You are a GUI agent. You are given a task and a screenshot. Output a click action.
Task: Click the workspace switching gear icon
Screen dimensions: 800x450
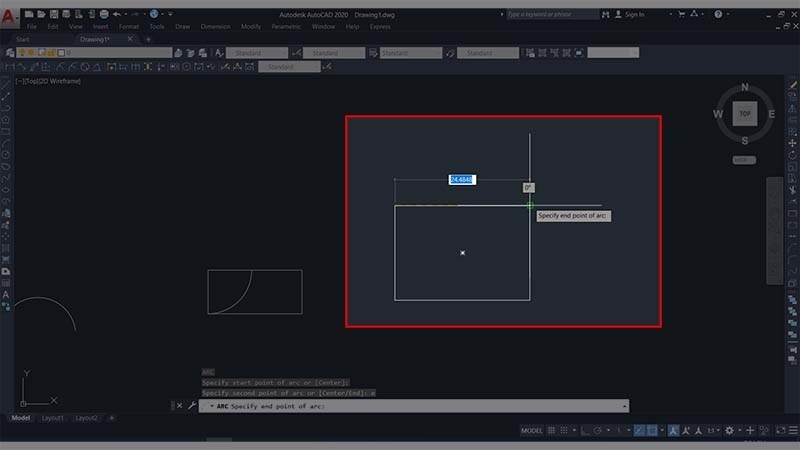(730, 431)
